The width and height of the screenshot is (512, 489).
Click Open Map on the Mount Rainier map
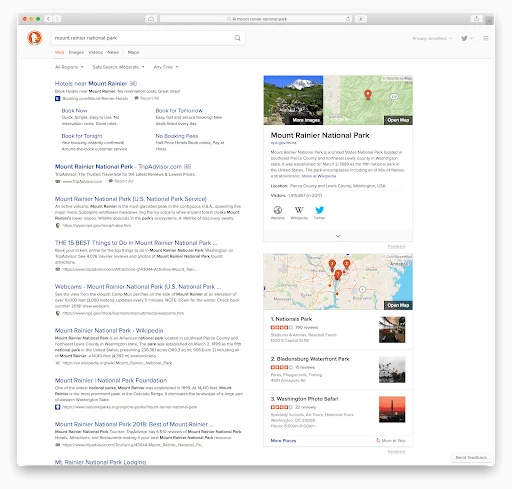pyautogui.click(x=398, y=120)
